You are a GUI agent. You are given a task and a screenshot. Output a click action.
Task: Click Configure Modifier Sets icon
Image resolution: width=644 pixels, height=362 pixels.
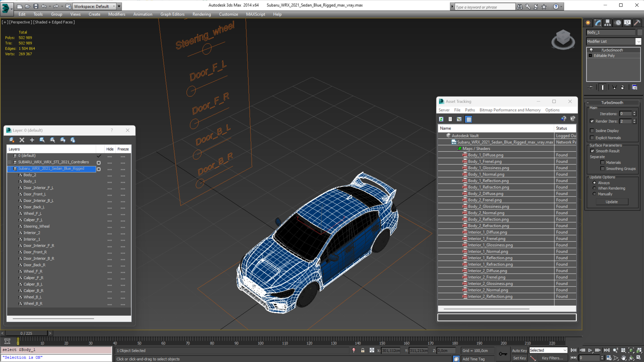(x=635, y=87)
